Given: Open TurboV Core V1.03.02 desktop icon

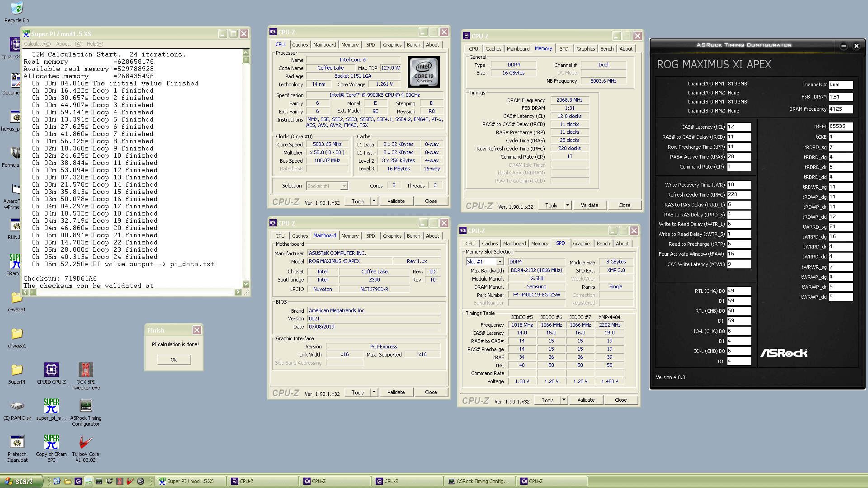Looking at the screenshot, I should pyautogui.click(x=85, y=442).
